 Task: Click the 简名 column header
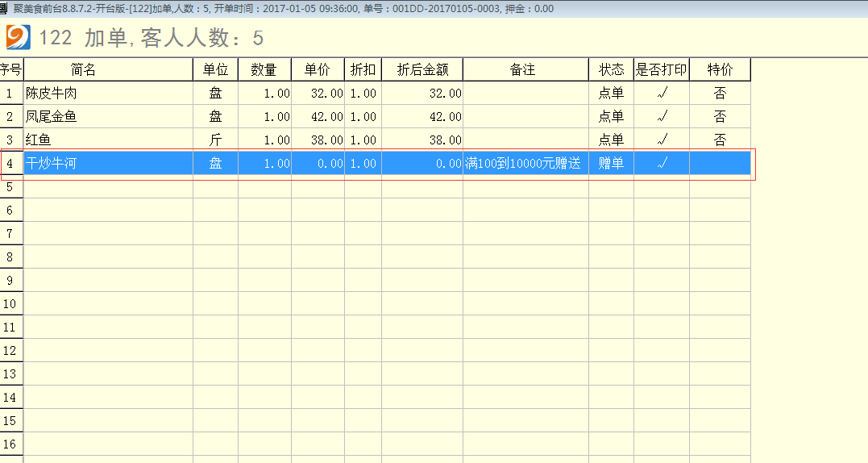click(x=83, y=70)
